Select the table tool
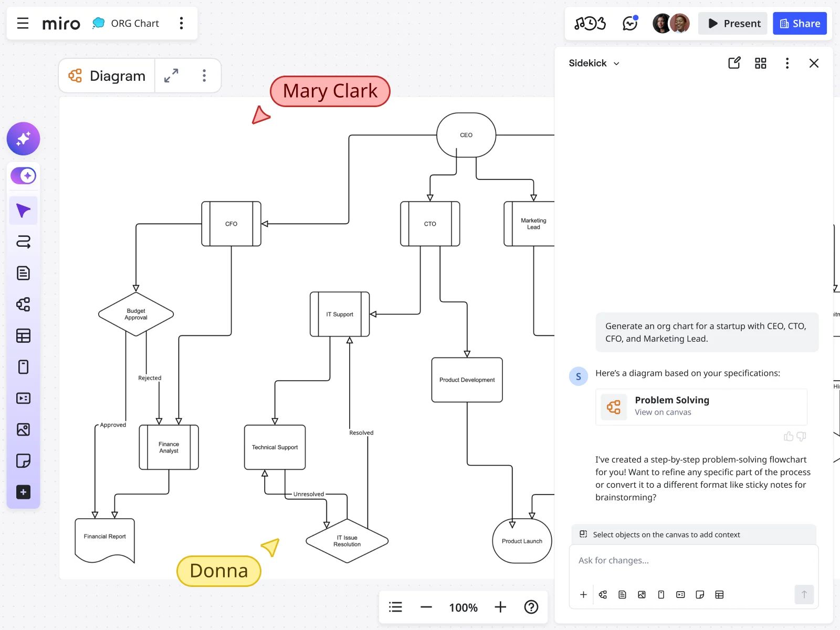 23,336
